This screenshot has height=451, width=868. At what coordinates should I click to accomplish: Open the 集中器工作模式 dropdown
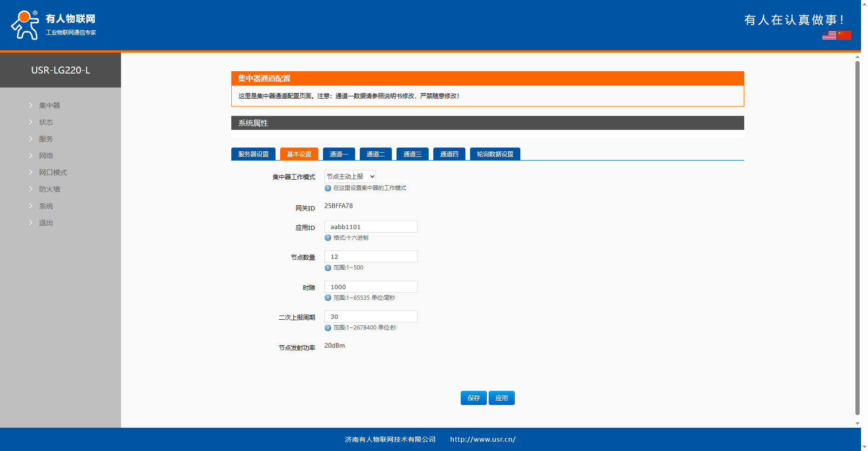tap(350, 176)
